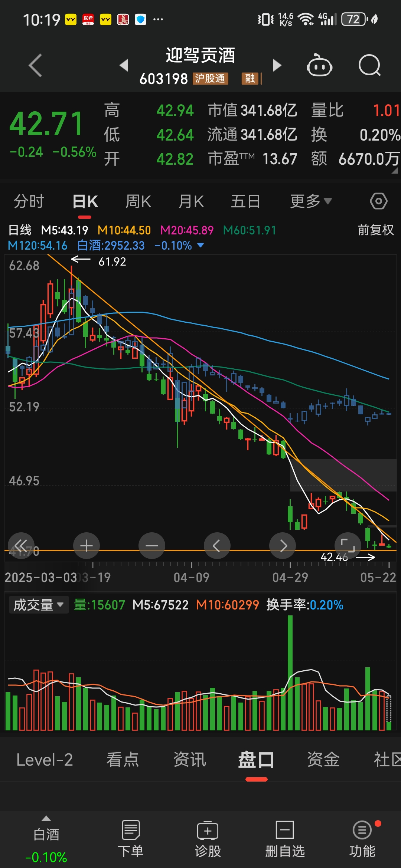Zoom in chart with plus button

pyautogui.click(x=87, y=545)
